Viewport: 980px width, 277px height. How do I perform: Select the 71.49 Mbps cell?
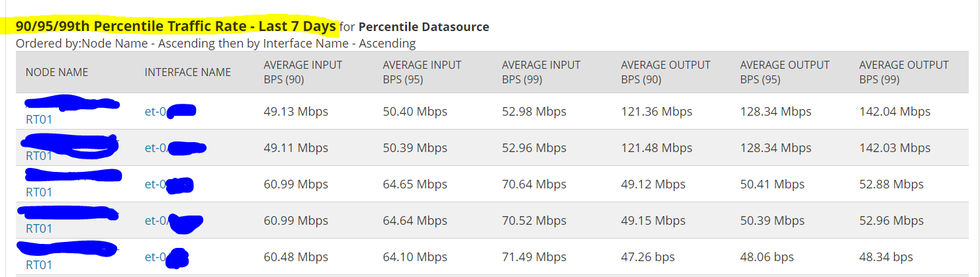[x=534, y=257]
